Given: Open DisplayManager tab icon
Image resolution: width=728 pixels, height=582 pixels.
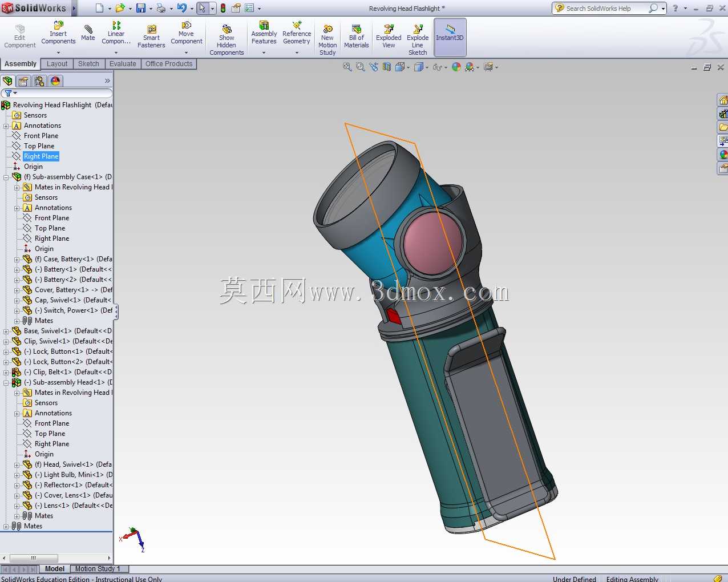Looking at the screenshot, I should 55,81.
